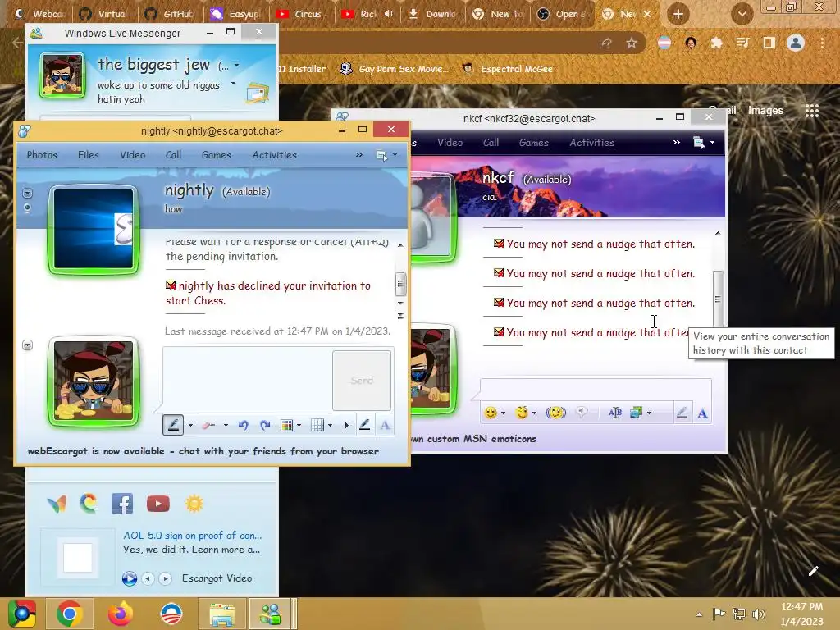Open YouTube icon in Messenger bottom bar
Screen dimensions: 840x630
tap(158, 504)
